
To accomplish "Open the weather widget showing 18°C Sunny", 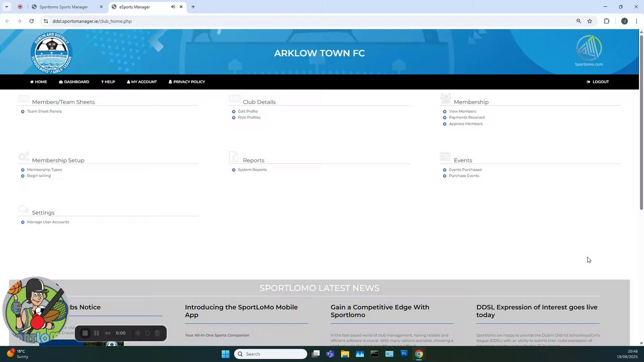I will click(17, 354).
